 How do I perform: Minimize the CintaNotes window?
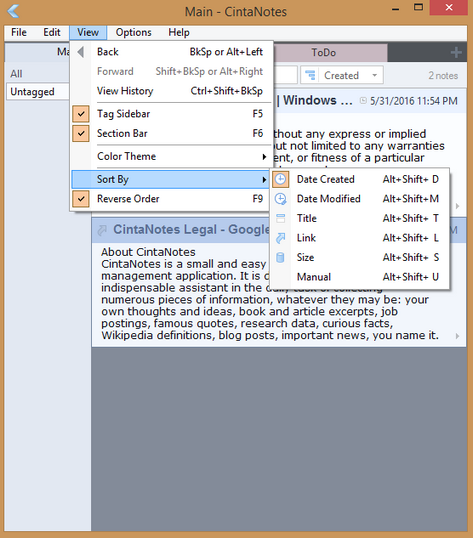395,8
